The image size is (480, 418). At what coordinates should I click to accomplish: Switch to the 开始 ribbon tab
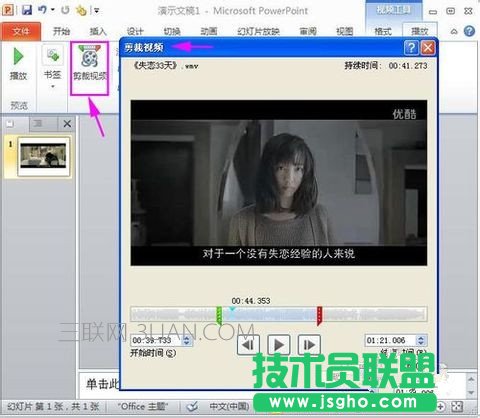point(62,32)
